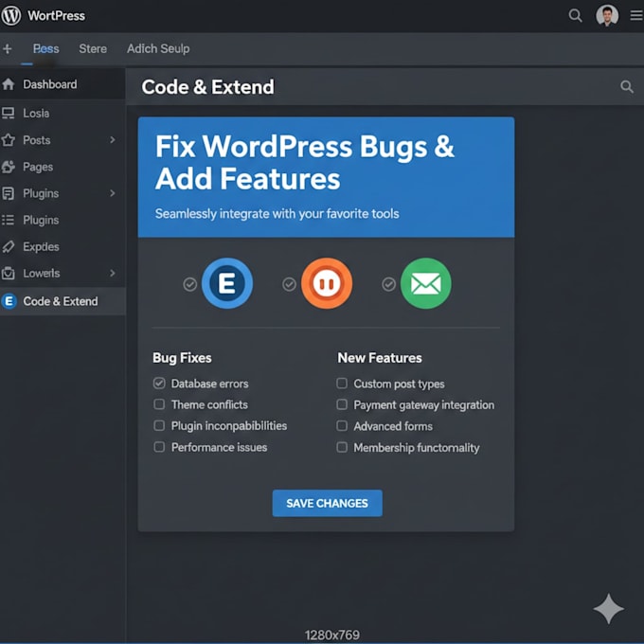Click the Seamlessly integrate subtitle text

pyautogui.click(x=277, y=214)
